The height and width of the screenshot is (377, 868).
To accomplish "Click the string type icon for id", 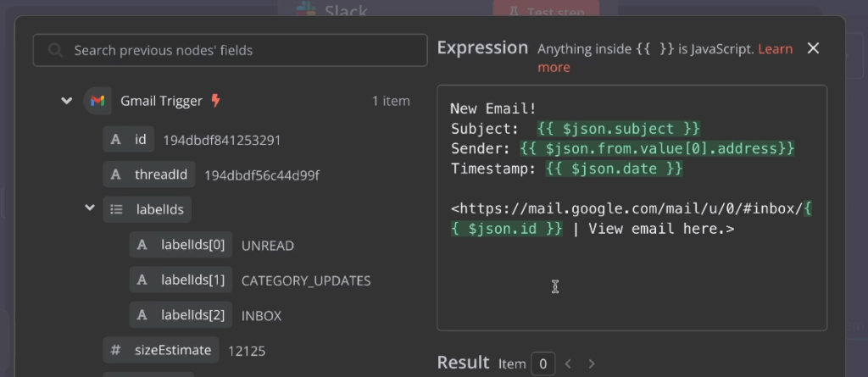I will click(116, 140).
